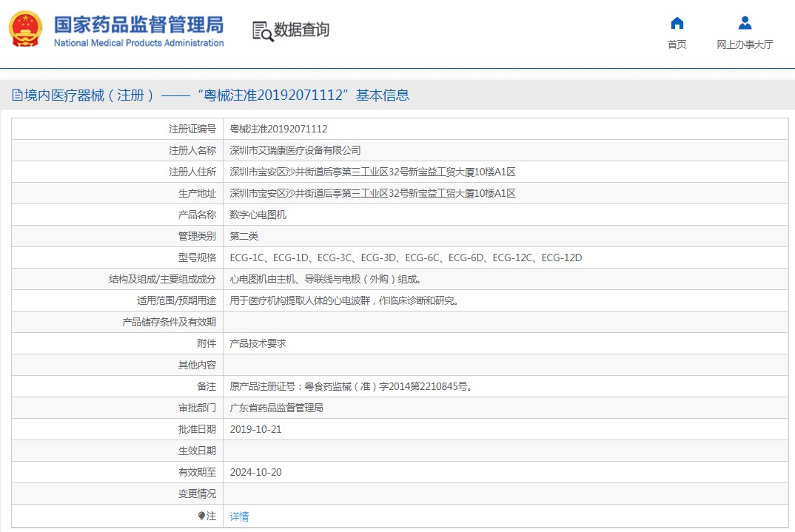Click the 注册证编号 row label
The width and height of the screenshot is (795, 532).
pyautogui.click(x=192, y=129)
